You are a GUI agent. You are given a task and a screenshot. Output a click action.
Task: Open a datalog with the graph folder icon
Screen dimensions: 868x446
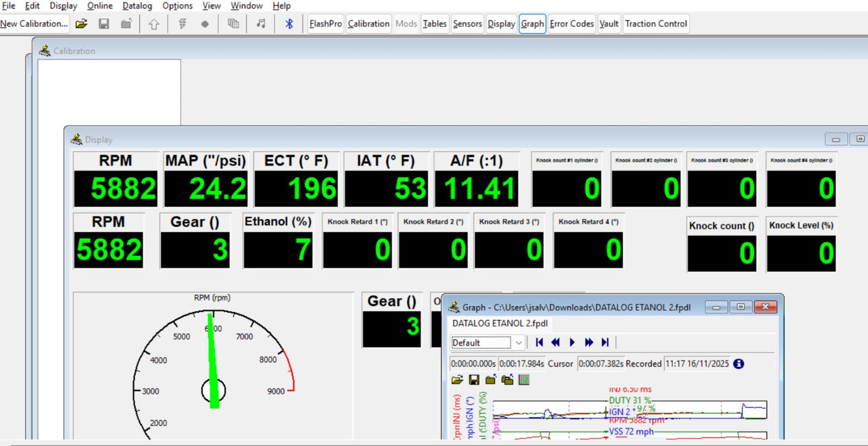pyautogui.click(x=457, y=380)
